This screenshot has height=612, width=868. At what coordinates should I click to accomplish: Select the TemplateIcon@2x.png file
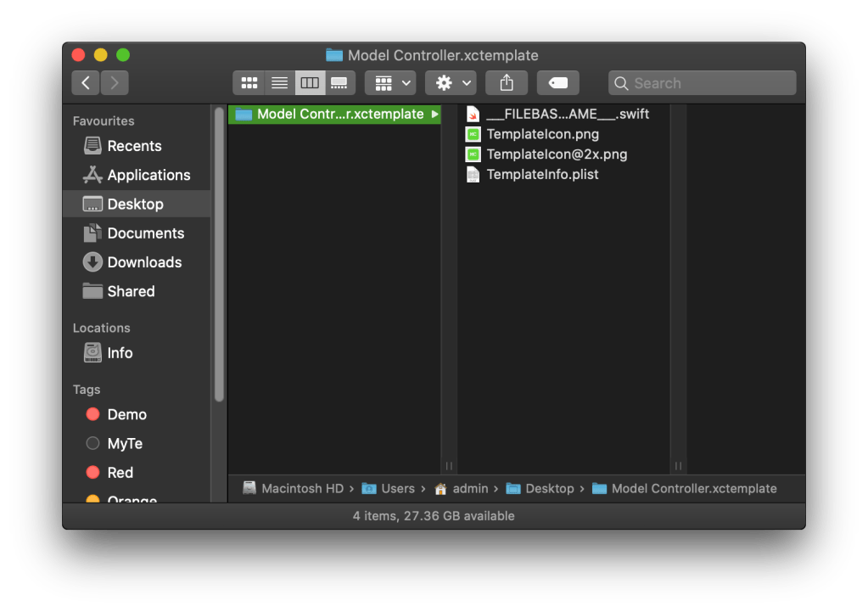[x=556, y=154]
